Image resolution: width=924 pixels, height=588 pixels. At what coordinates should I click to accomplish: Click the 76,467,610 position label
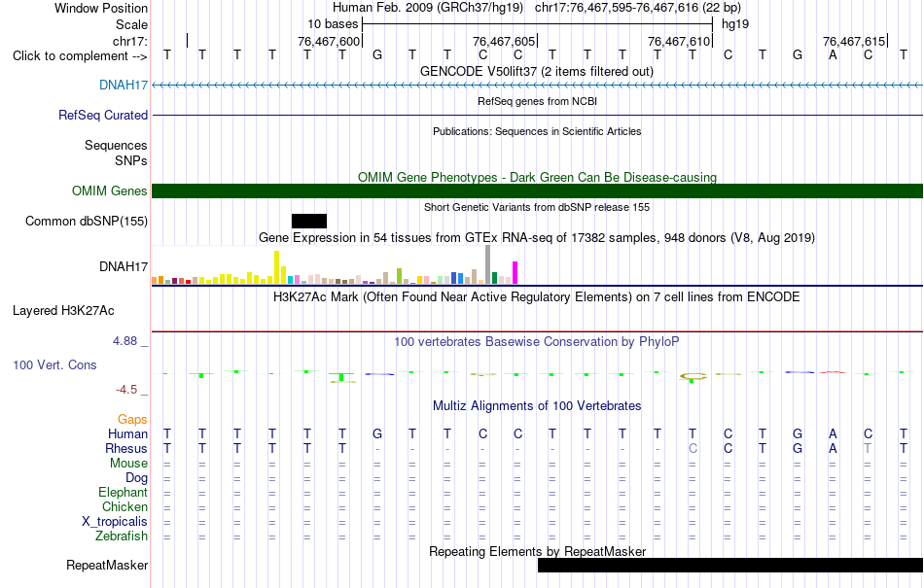pos(679,41)
